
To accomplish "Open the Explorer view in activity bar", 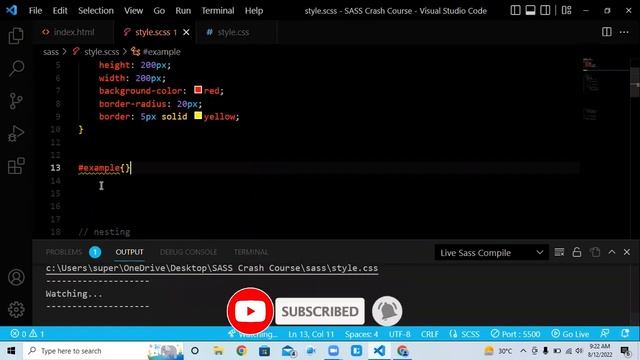I will click(16, 36).
